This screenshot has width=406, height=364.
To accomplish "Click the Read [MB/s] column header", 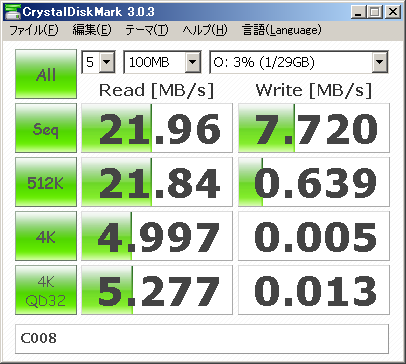I will 156,90.
